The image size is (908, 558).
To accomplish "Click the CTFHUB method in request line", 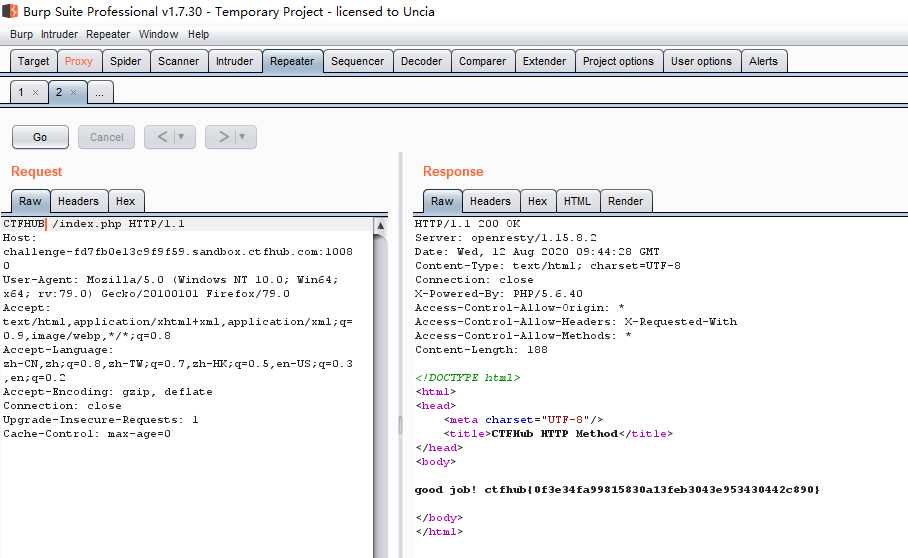I will 24,223.
